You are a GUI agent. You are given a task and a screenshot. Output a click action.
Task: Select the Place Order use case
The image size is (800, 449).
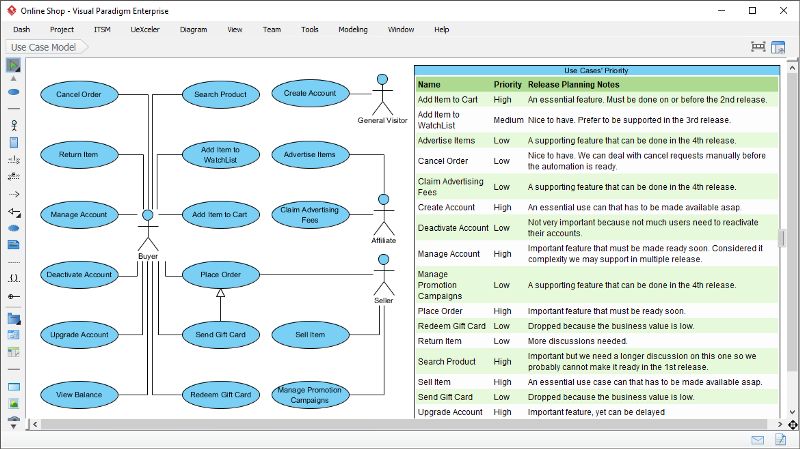click(x=220, y=275)
